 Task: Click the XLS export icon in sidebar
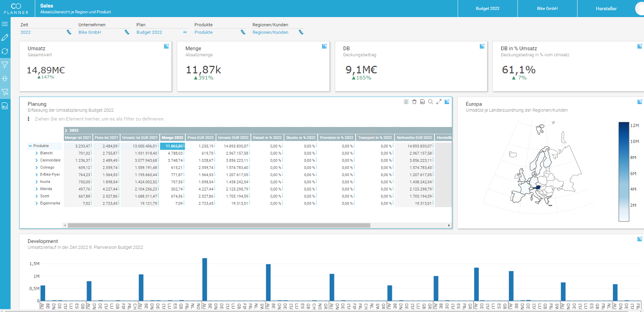pos(5,106)
